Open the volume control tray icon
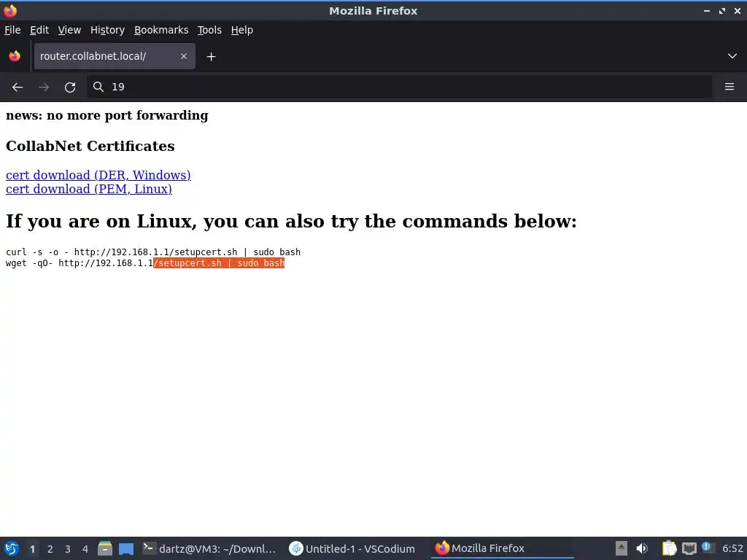747x560 pixels. [642, 548]
